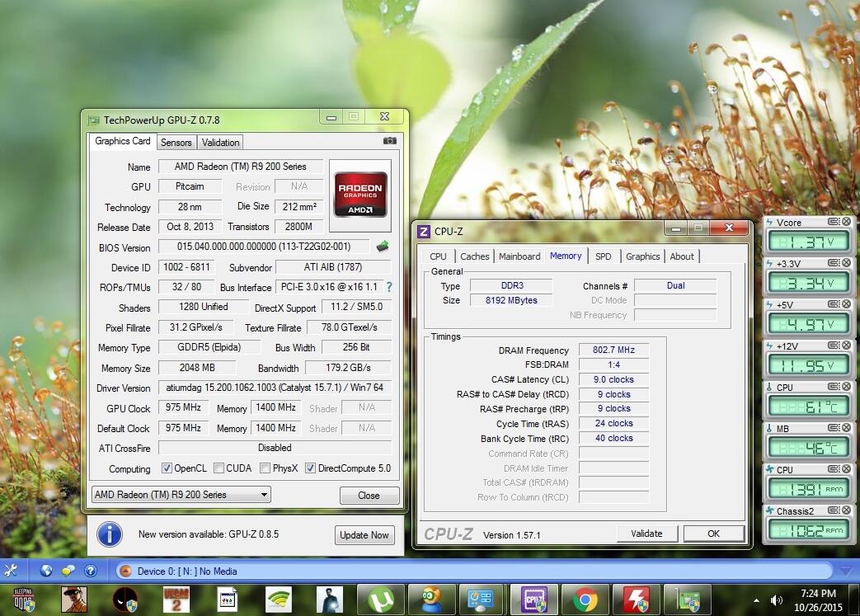The width and height of the screenshot is (860, 616).
Task: Click the volume speaker tray icon
Action: pos(776,600)
